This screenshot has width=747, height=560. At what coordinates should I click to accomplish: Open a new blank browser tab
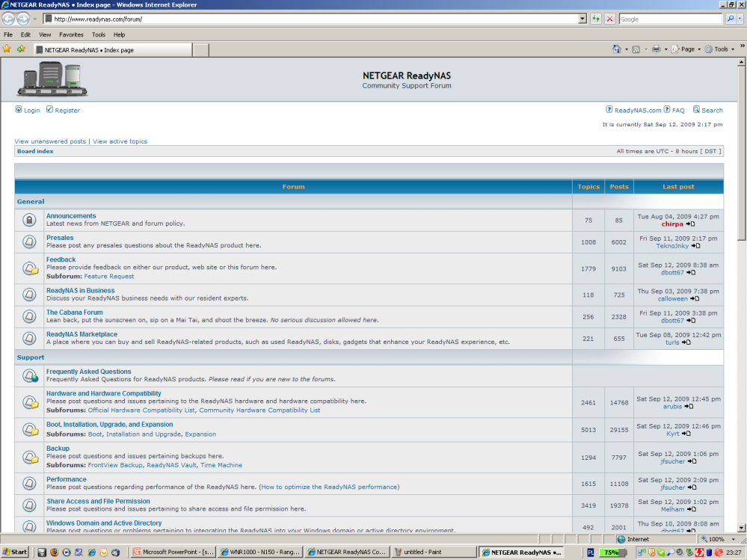tap(201, 50)
